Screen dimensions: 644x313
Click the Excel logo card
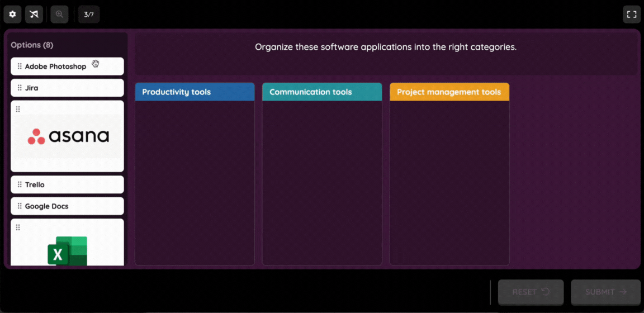(x=67, y=243)
